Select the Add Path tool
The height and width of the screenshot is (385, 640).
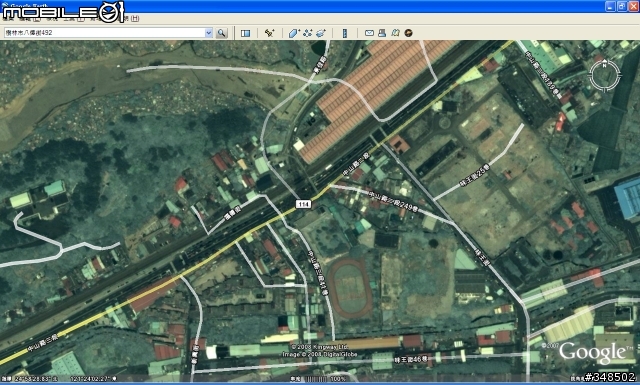(x=307, y=33)
